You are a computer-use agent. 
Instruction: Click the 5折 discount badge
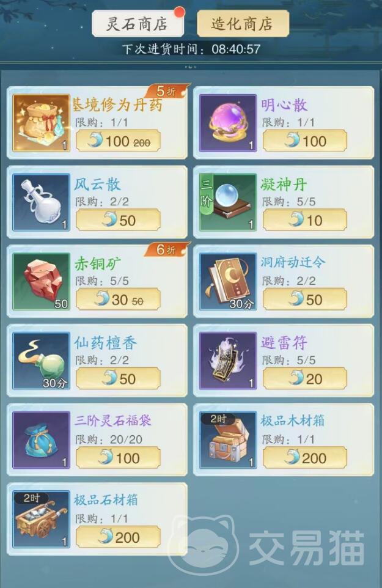pos(167,91)
